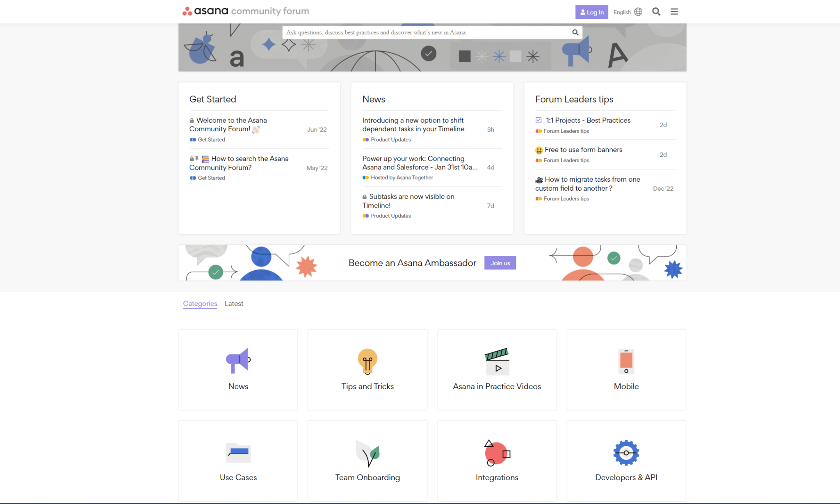Open the header search magnifier icon

(656, 11)
